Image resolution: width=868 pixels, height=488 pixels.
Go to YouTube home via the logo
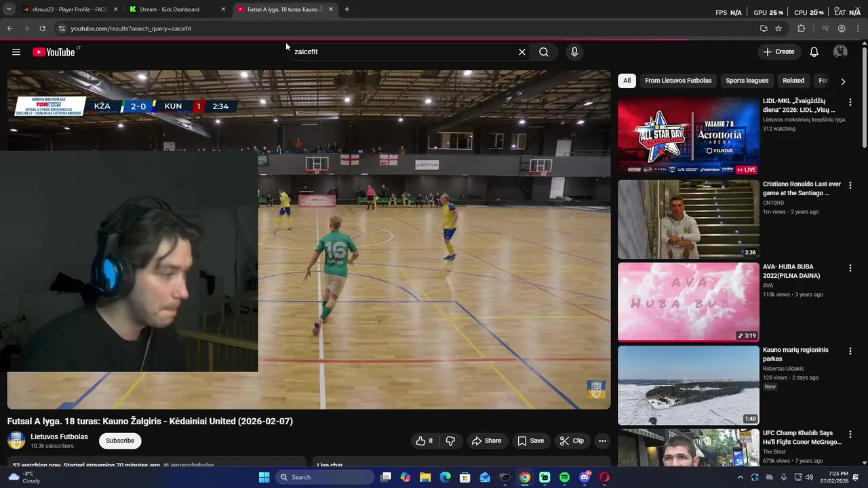click(54, 52)
